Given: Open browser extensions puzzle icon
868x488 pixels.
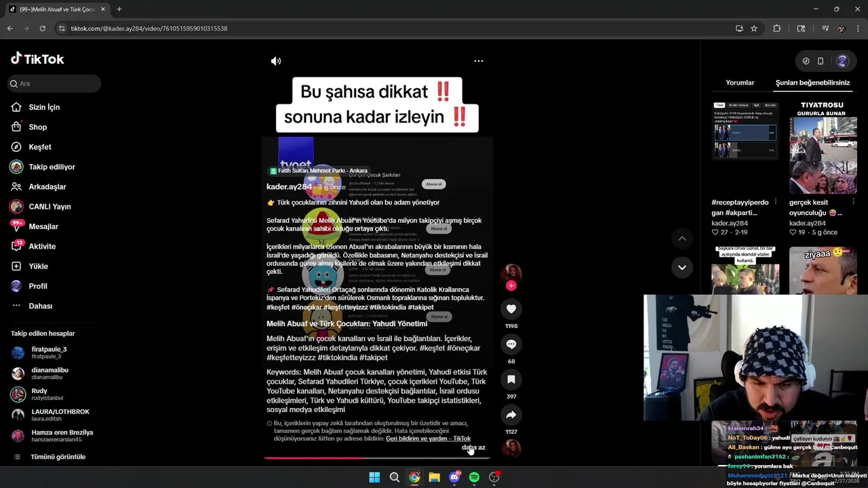Looking at the screenshot, I should [x=777, y=28].
